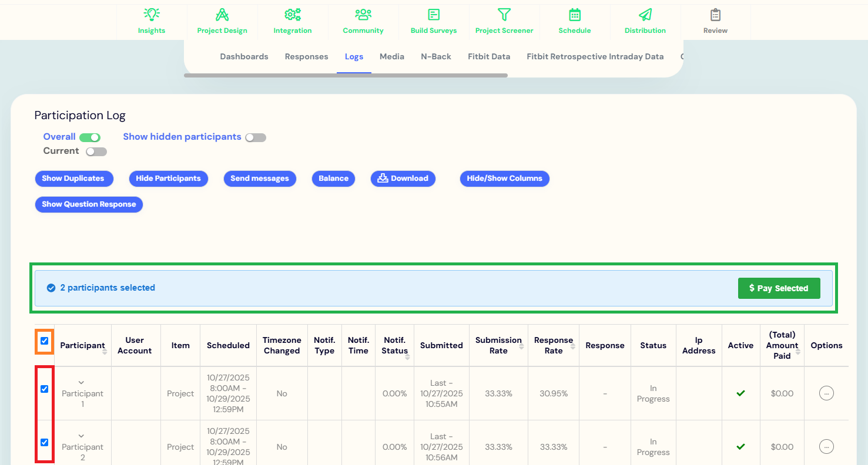868x465 pixels.
Task: Open the Review clipboard icon
Action: 715,15
